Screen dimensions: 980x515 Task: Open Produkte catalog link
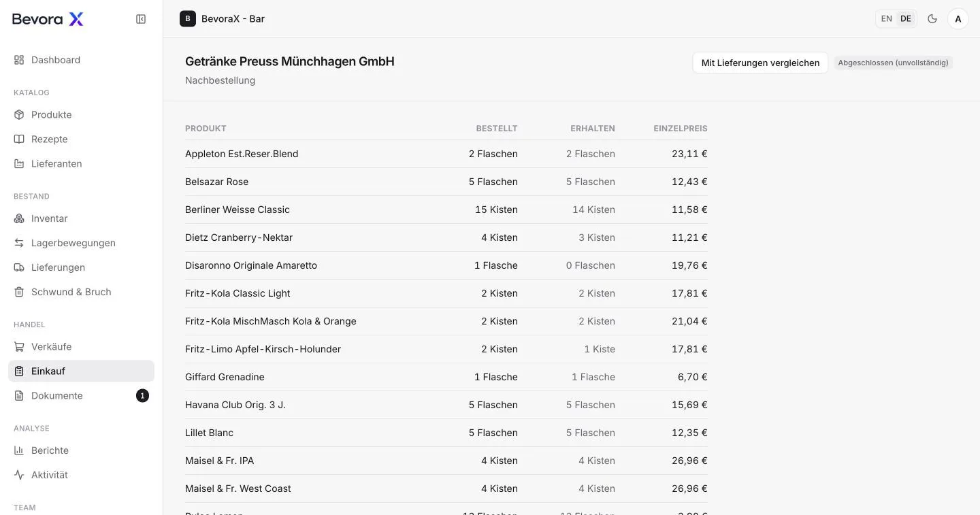pos(82,115)
